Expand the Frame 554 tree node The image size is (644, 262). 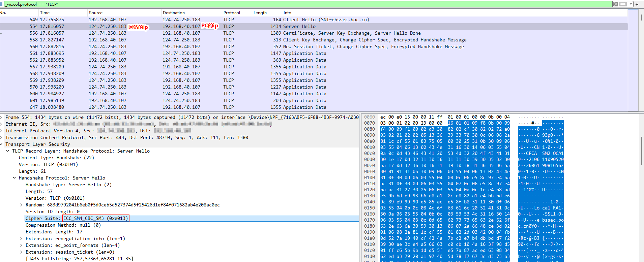click(2, 117)
